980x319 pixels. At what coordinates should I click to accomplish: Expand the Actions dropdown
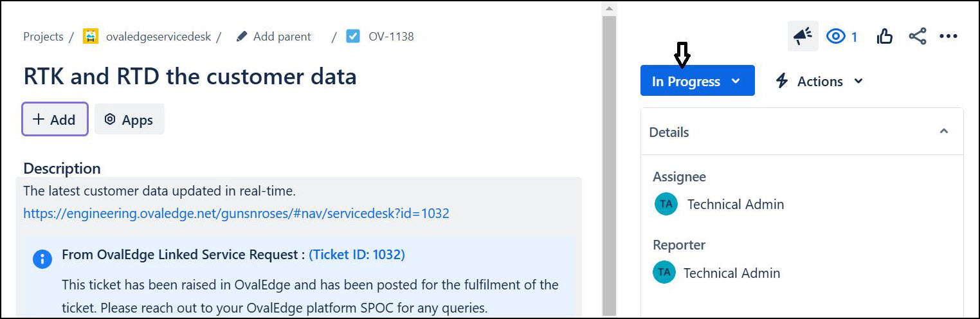click(x=819, y=81)
